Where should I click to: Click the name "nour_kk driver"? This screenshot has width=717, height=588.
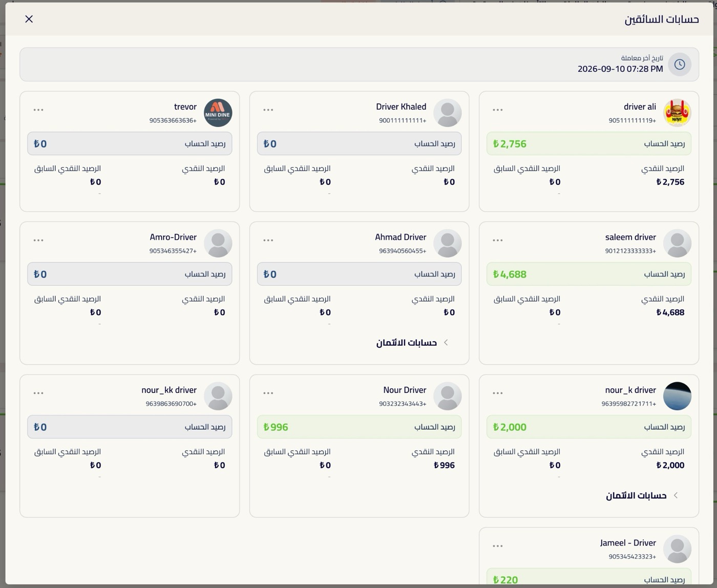(169, 390)
